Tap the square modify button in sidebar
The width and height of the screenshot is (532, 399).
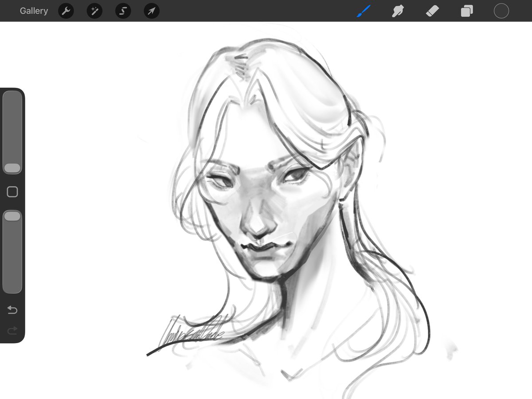[x=12, y=192]
